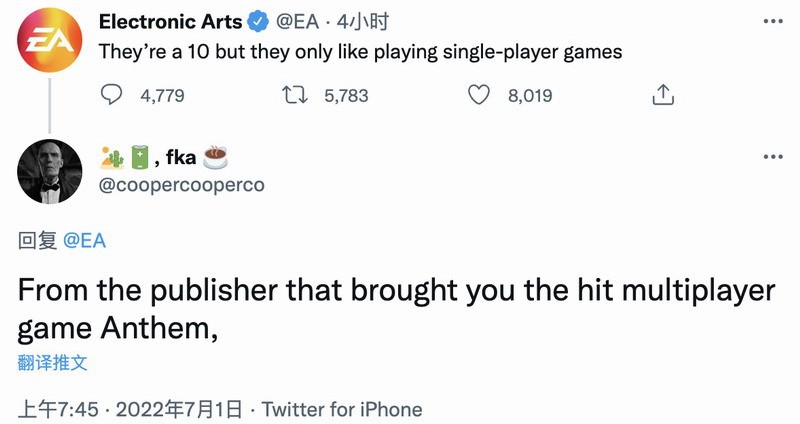Open more options on EA tweet
This screenshot has width=800, height=424.
[772, 21]
